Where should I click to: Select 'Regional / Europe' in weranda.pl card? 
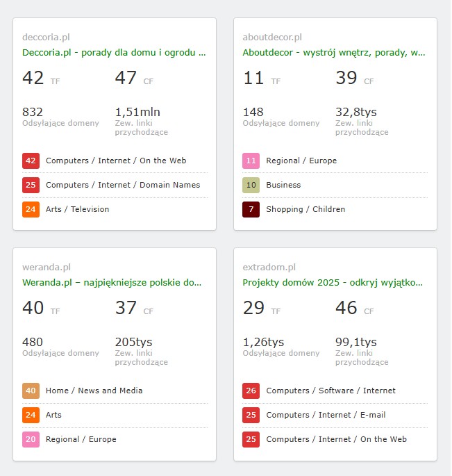81,439
